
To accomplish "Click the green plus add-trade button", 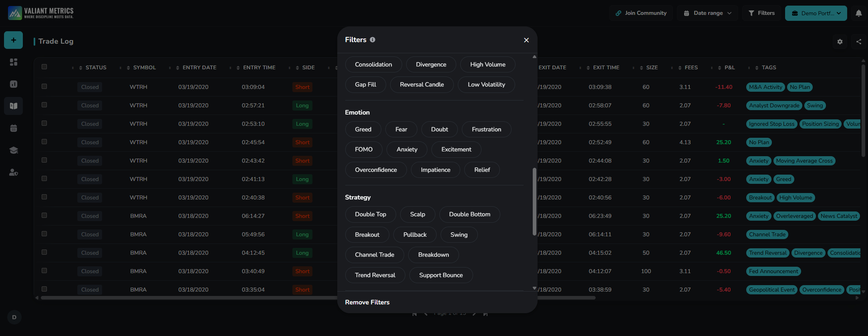I will [x=13, y=40].
